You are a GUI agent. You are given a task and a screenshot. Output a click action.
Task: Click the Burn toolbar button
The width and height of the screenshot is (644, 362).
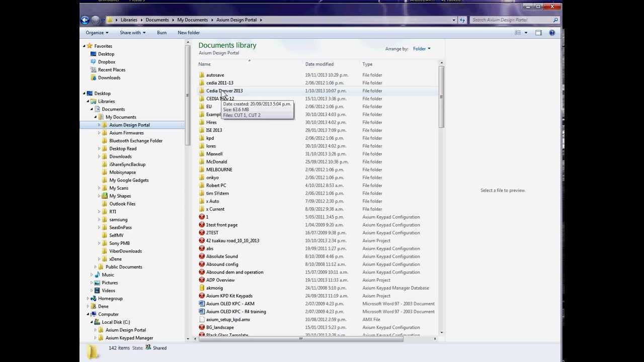point(162,33)
